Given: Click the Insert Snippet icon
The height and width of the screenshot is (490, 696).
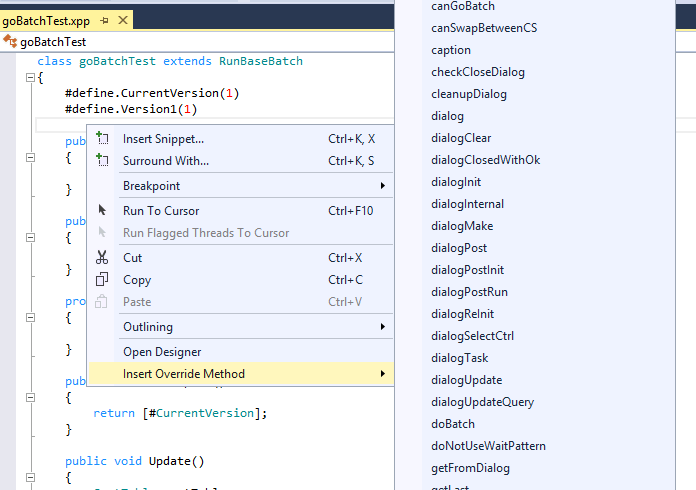Looking at the screenshot, I should point(102,138).
